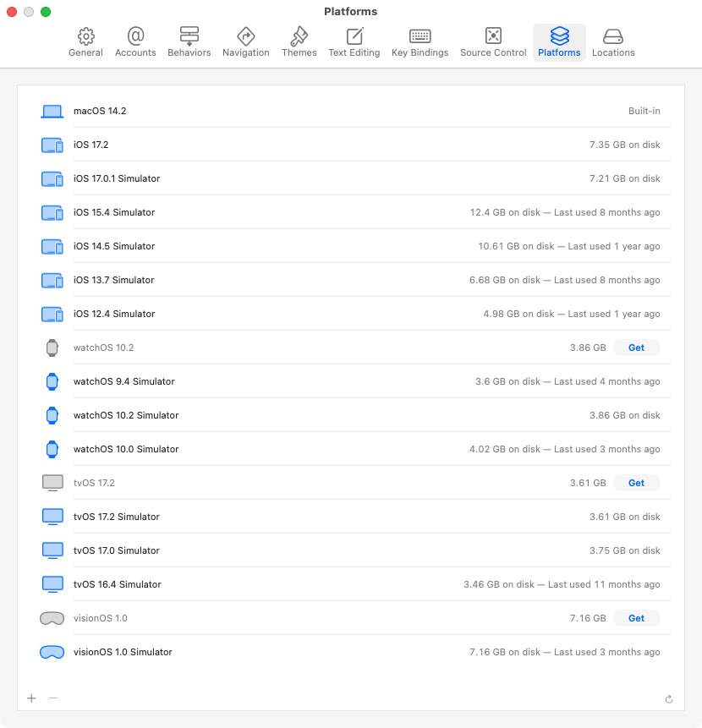Select the Navigation tab

click(x=245, y=42)
